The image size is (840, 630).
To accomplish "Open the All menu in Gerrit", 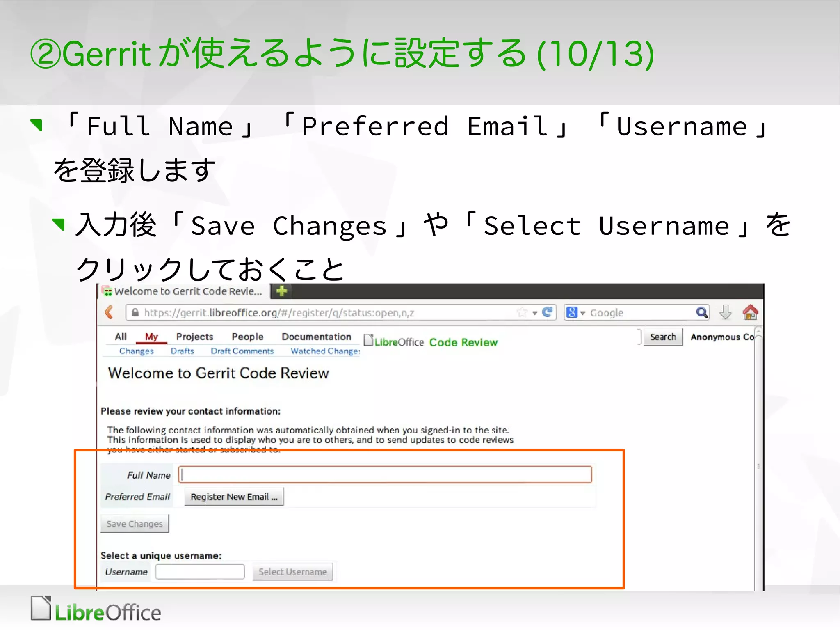I will [121, 337].
